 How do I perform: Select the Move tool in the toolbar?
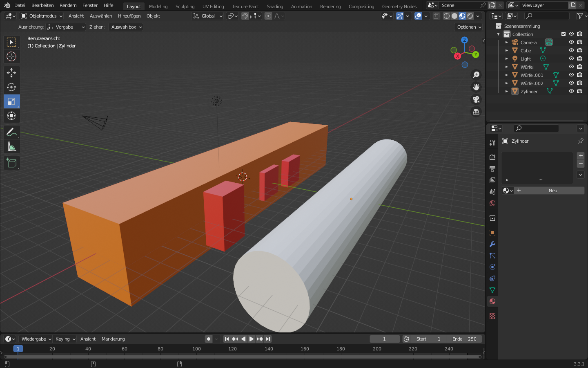pyautogui.click(x=11, y=73)
